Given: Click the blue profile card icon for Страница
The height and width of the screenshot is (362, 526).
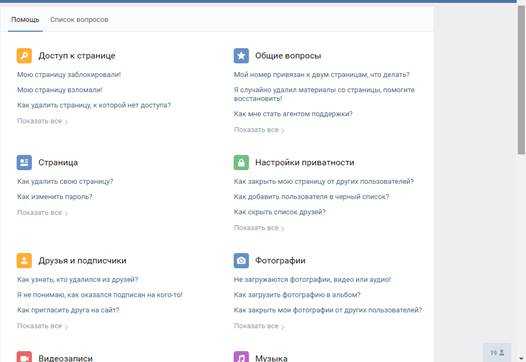Looking at the screenshot, I should click(24, 162).
